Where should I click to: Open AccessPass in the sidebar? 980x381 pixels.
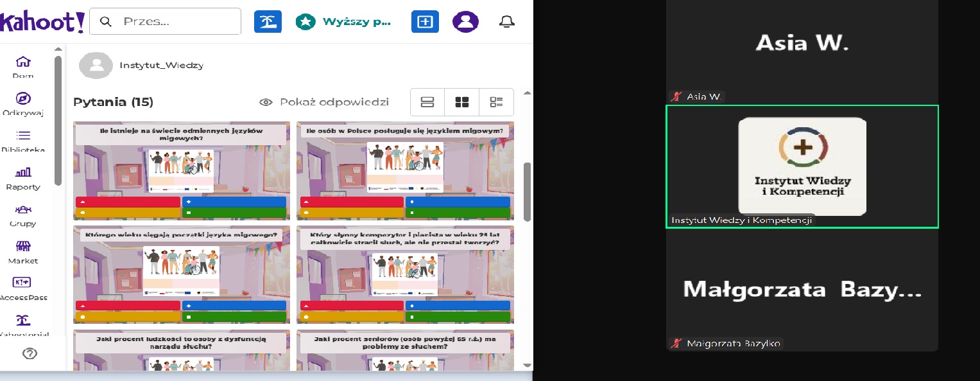tap(23, 289)
